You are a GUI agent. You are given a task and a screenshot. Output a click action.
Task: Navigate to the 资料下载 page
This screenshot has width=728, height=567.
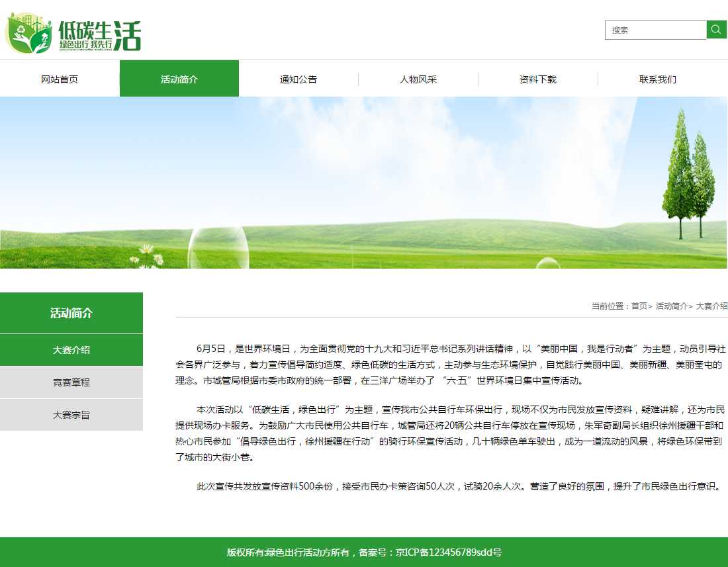[x=538, y=79]
